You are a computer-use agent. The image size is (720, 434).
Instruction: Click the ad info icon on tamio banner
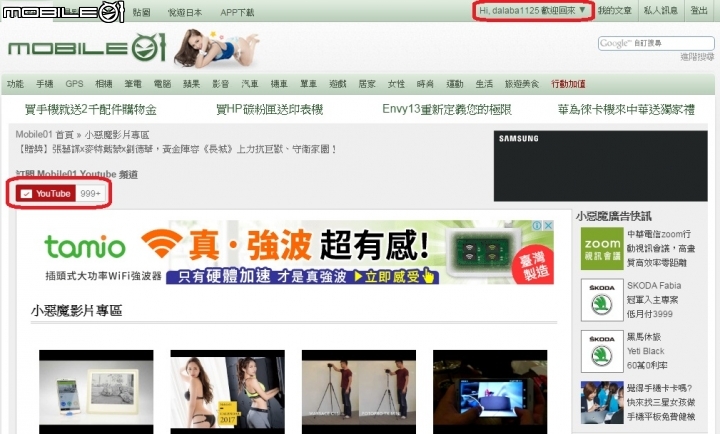(537, 225)
